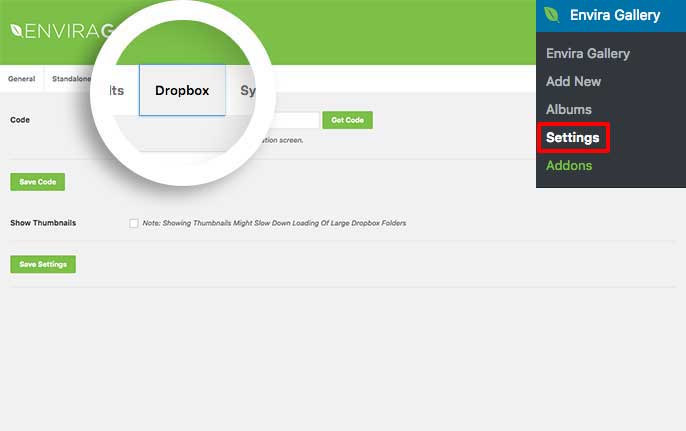Screen dimensions: 686x431
Task: Click the Get Code button
Action: click(x=347, y=120)
